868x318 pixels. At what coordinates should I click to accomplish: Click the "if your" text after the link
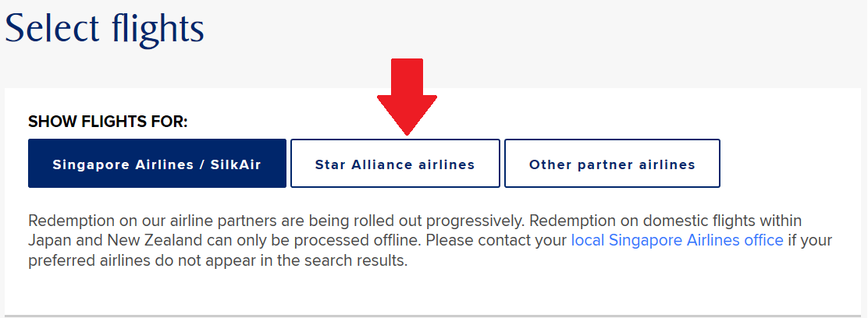[x=810, y=241]
